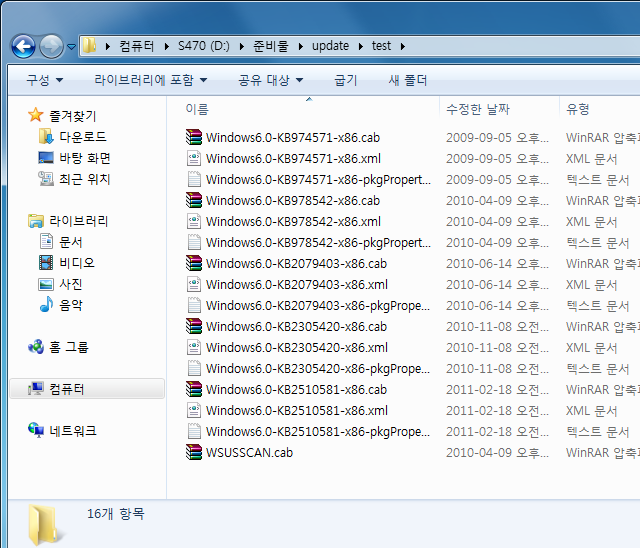640x548 pixels.
Task: Click the folder icon in address bar
Action: [x=89, y=46]
